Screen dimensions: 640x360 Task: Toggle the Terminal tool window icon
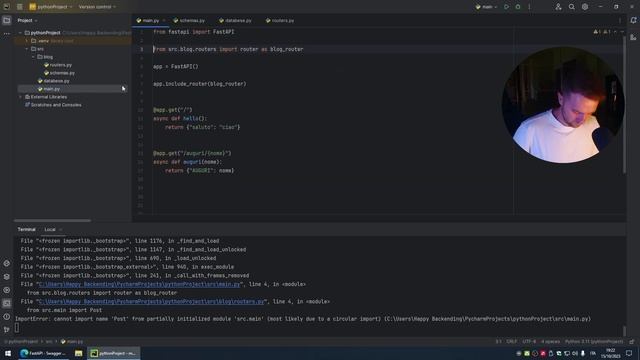coord(7,303)
